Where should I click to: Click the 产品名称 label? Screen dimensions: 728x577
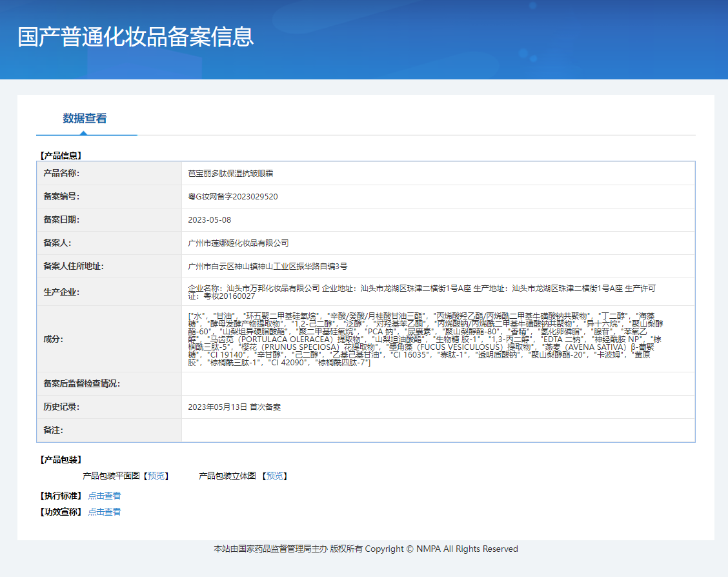[x=61, y=173]
